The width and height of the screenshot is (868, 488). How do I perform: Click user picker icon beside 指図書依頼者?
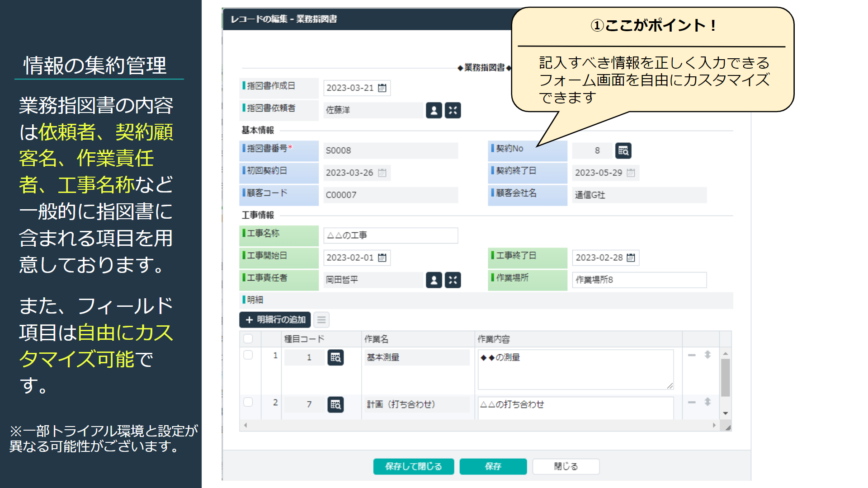434,110
